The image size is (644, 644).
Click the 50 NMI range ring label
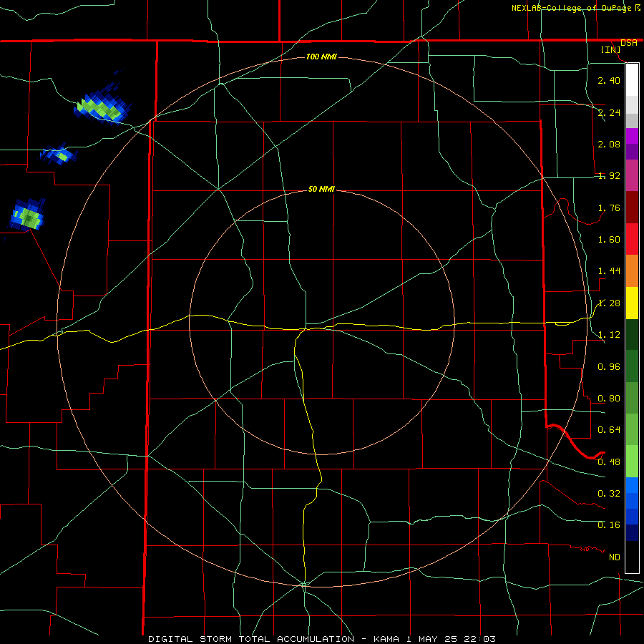[x=321, y=189]
